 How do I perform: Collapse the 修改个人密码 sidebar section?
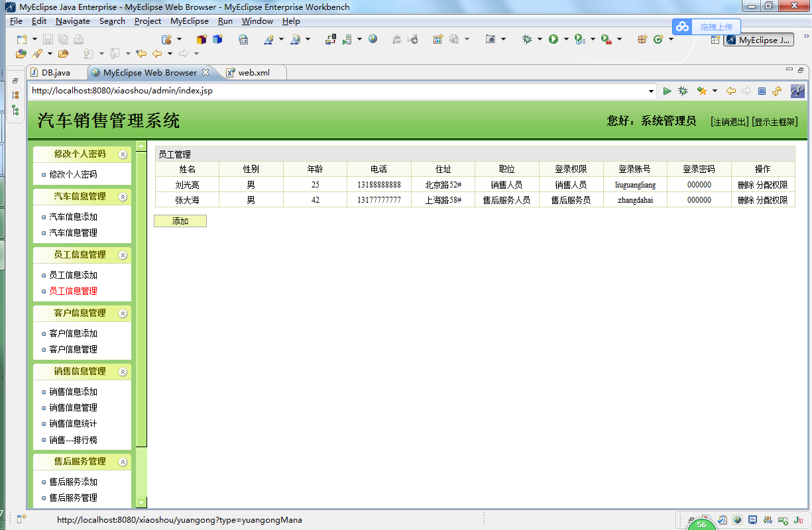[123, 154]
